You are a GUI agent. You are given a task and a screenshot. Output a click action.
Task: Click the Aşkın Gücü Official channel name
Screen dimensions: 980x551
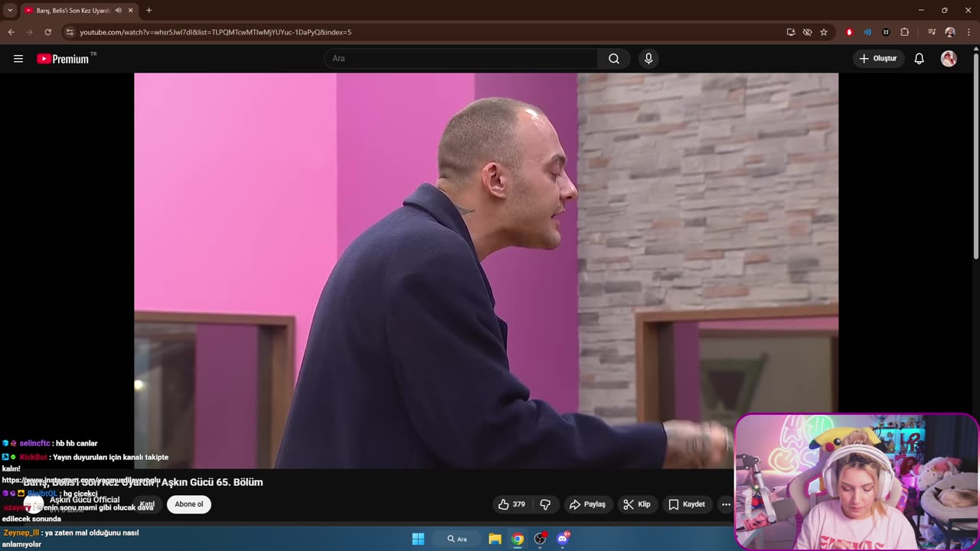click(x=85, y=500)
